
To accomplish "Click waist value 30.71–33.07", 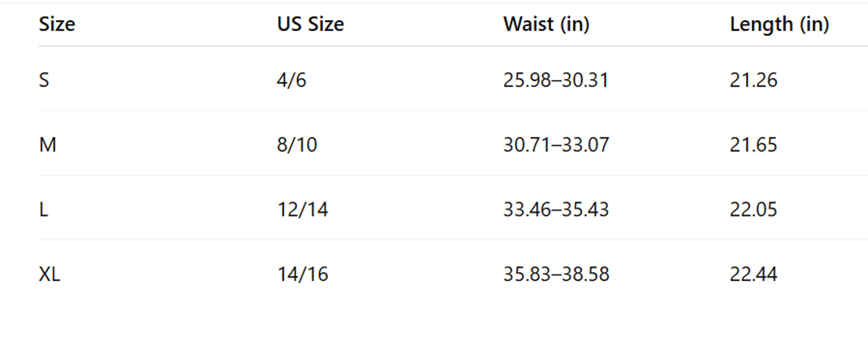I will click(x=556, y=145).
